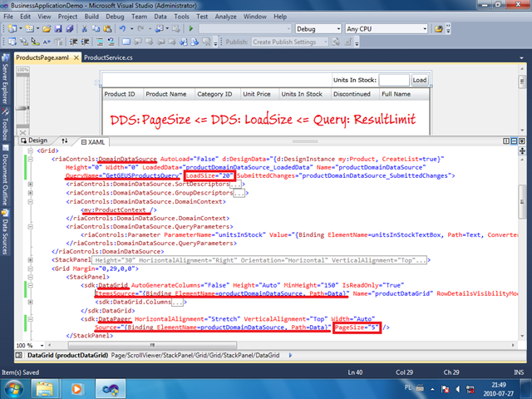Open the Project menu
This screenshot has height=399, width=532.
coord(67,17)
